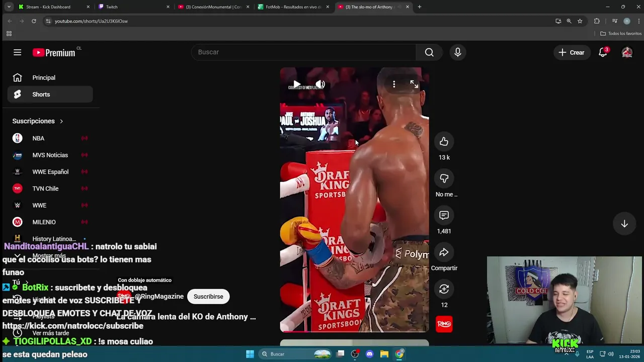Open the notifications bell
Image resolution: width=644 pixels, height=362 pixels.
pyautogui.click(x=603, y=52)
